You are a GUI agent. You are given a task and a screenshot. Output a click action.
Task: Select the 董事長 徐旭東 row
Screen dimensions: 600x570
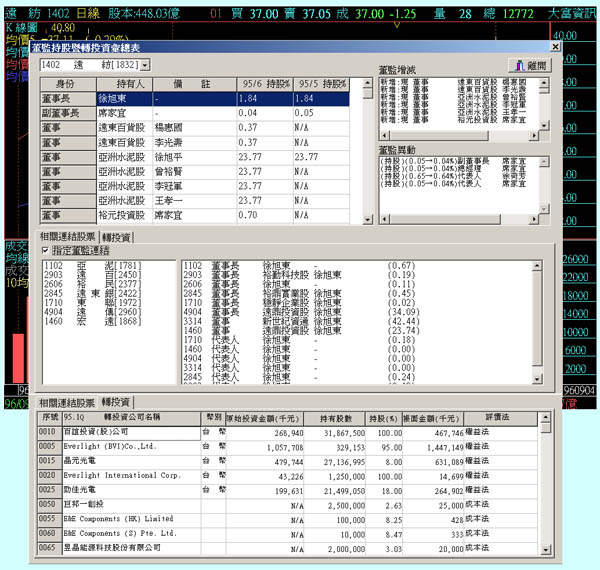click(x=195, y=99)
